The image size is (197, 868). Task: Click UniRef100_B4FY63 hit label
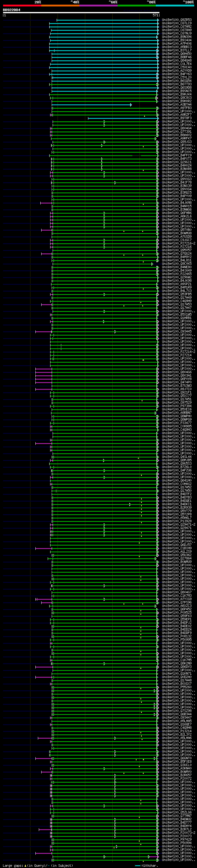click(177, 74)
